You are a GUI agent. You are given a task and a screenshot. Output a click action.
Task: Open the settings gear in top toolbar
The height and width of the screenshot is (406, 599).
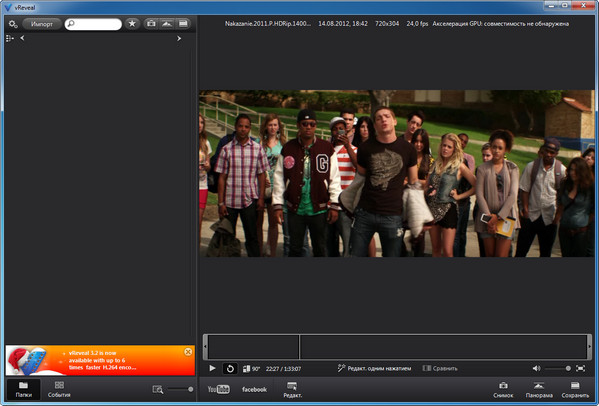click(x=13, y=24)
